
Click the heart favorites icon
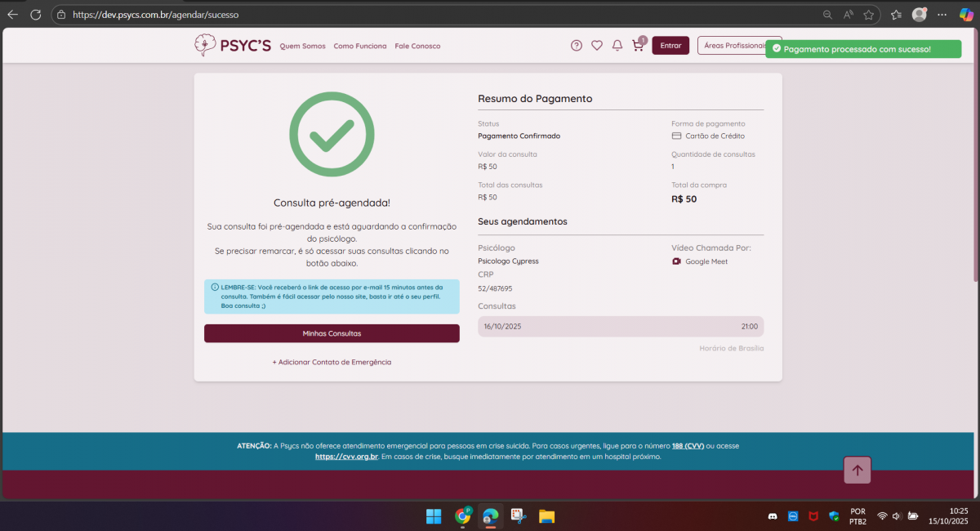click(597, 46)
